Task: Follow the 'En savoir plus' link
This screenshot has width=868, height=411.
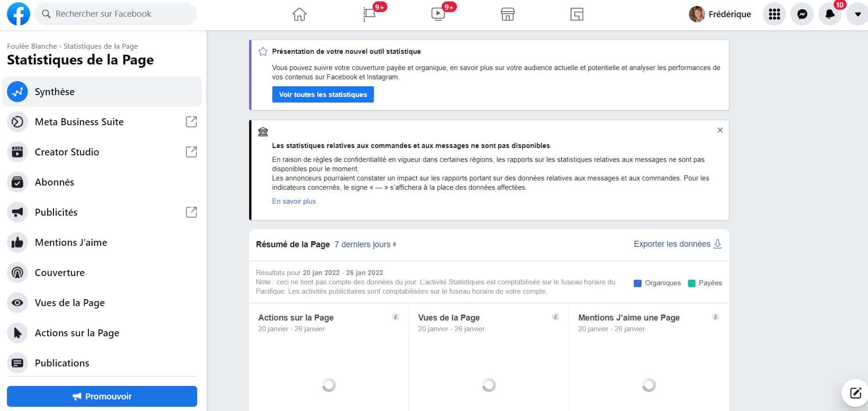Action: point(294,201)
